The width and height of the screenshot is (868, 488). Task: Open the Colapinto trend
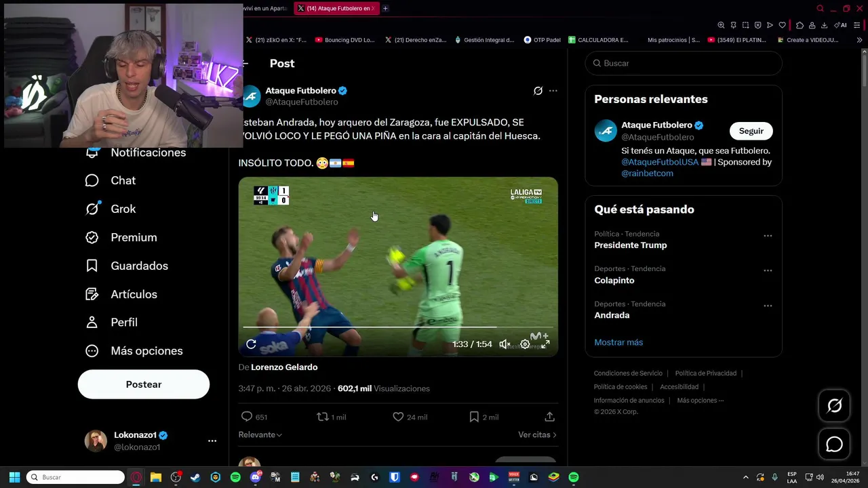coord(614,281)
